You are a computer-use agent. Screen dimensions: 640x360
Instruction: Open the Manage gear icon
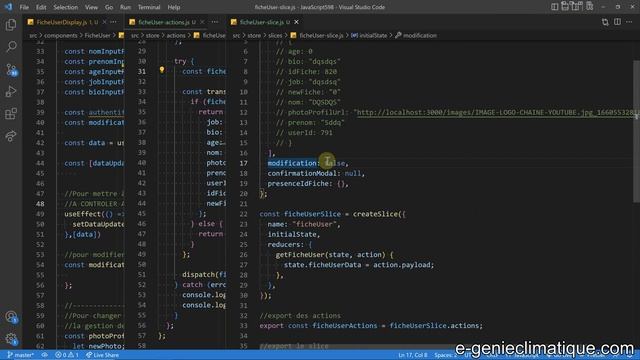(11, 338)
